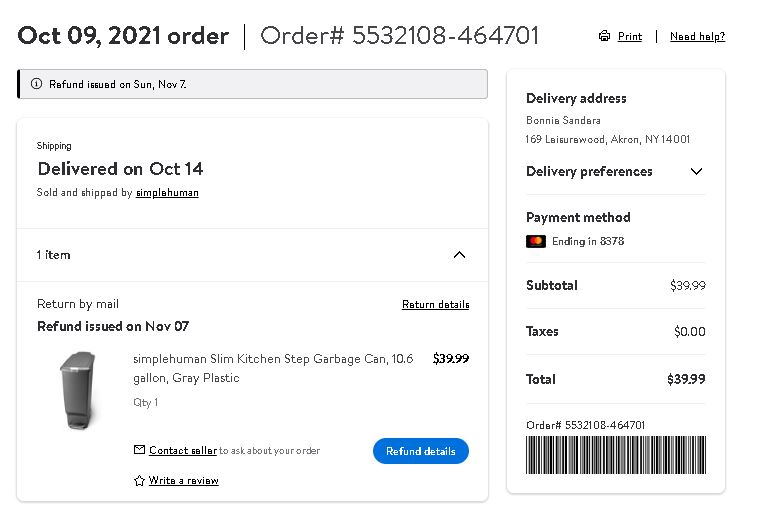The image size is (759, 515).
Task: Click the info icon in refund banner
Action: tap(36, 84)
